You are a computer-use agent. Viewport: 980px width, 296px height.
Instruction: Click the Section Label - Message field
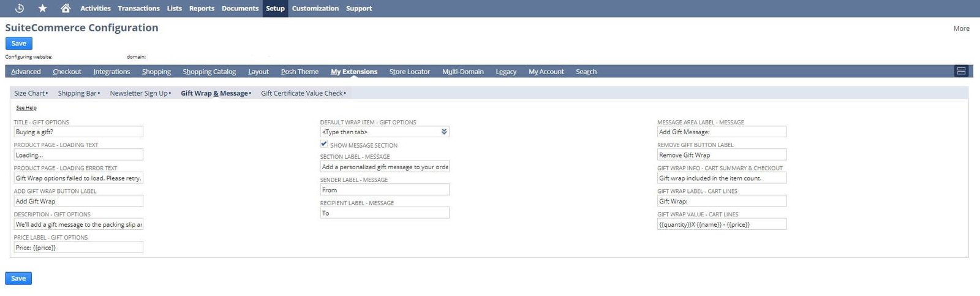pyautogui.click(x=385, y=167)
